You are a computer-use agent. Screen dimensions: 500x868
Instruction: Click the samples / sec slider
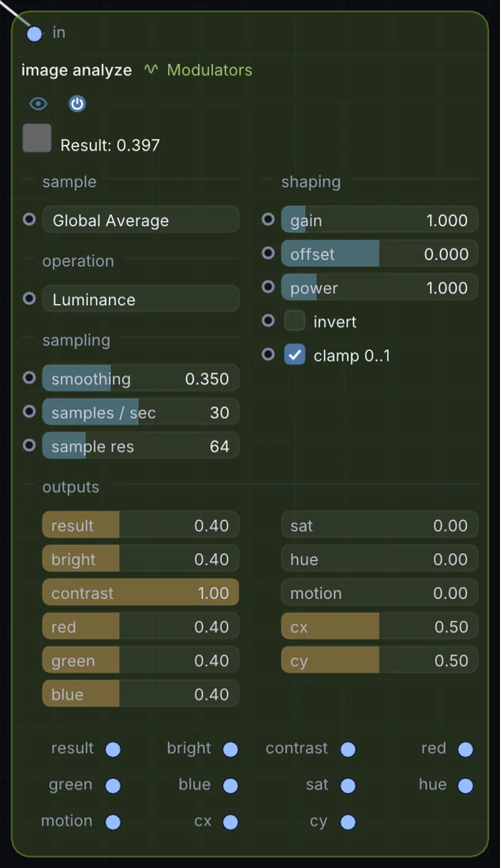pos(140,412)
